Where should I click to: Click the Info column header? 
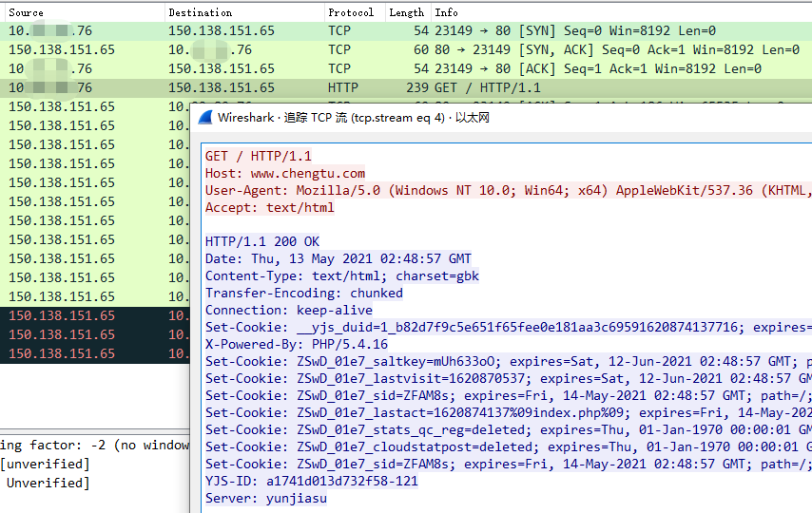(446, 12)
